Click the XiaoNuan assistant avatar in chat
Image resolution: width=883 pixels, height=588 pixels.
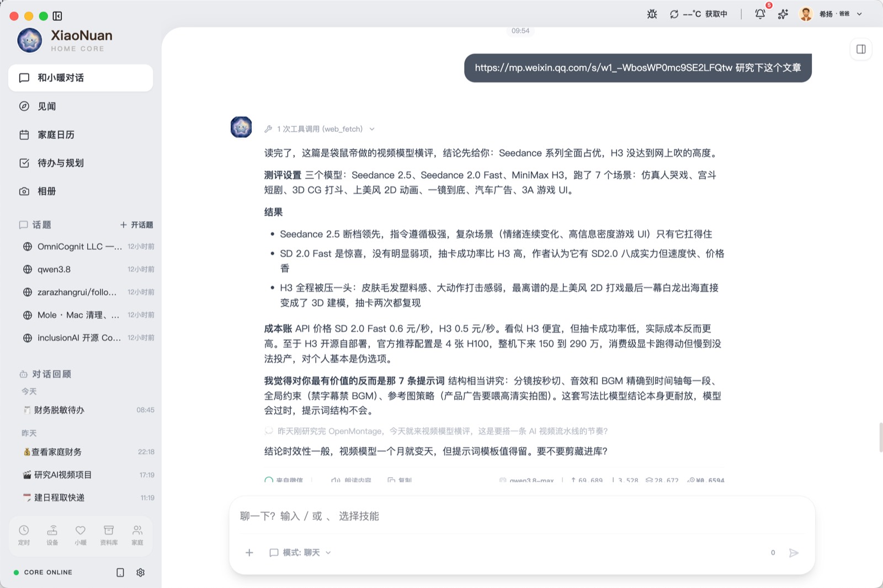pos(241,127)
